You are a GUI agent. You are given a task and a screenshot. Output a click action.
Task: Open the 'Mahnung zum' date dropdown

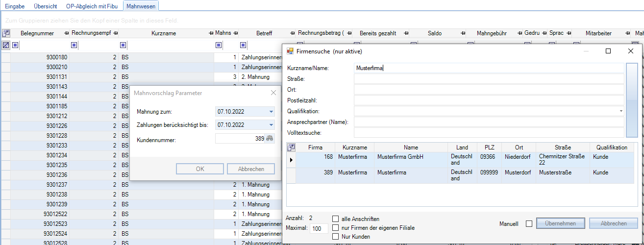(271, 112)
